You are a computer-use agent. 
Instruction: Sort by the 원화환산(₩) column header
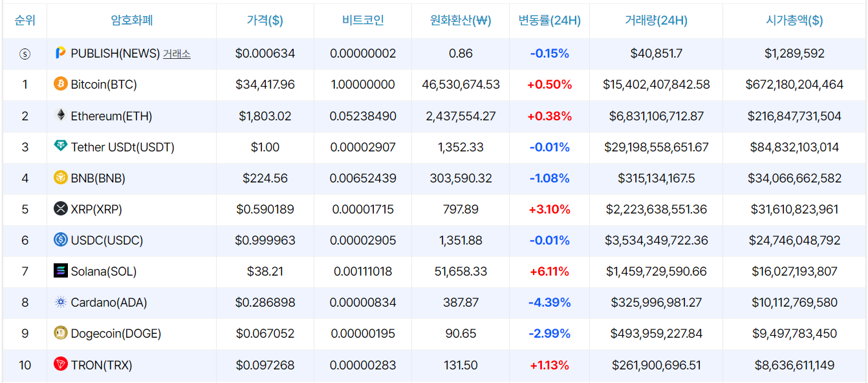[x=461, y=20]
